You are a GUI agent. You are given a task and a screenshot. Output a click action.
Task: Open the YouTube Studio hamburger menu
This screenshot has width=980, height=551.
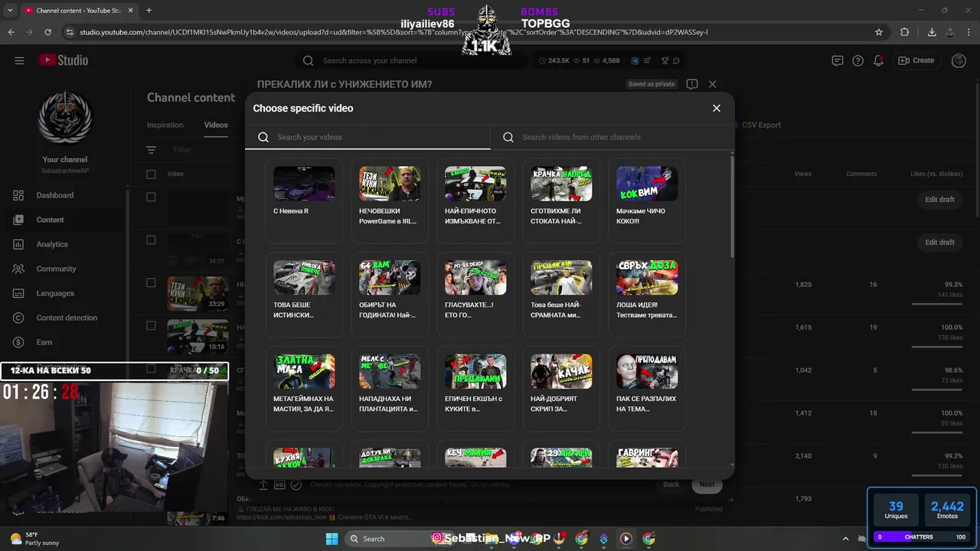pos(19,60)
